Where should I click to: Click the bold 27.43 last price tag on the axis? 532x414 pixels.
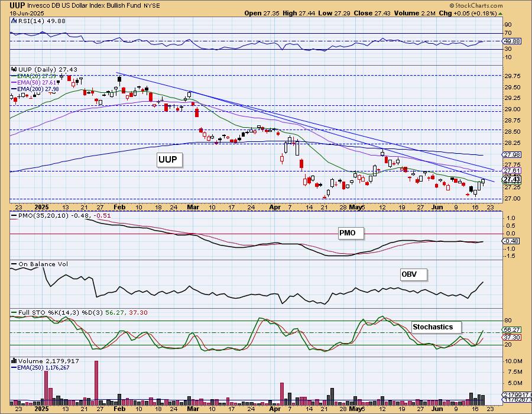coord(512,179)
